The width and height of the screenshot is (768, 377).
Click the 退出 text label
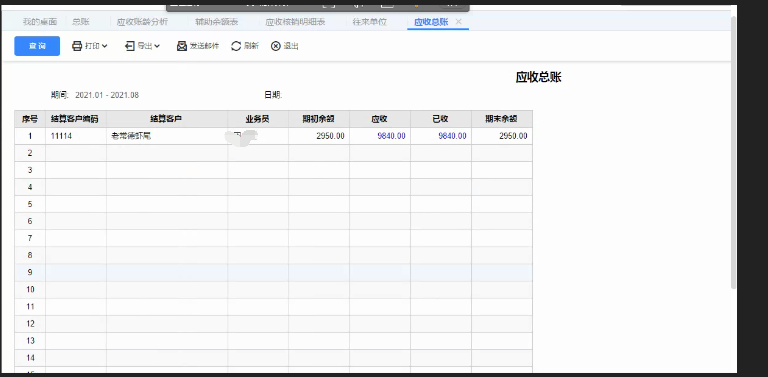coord(291,46)
